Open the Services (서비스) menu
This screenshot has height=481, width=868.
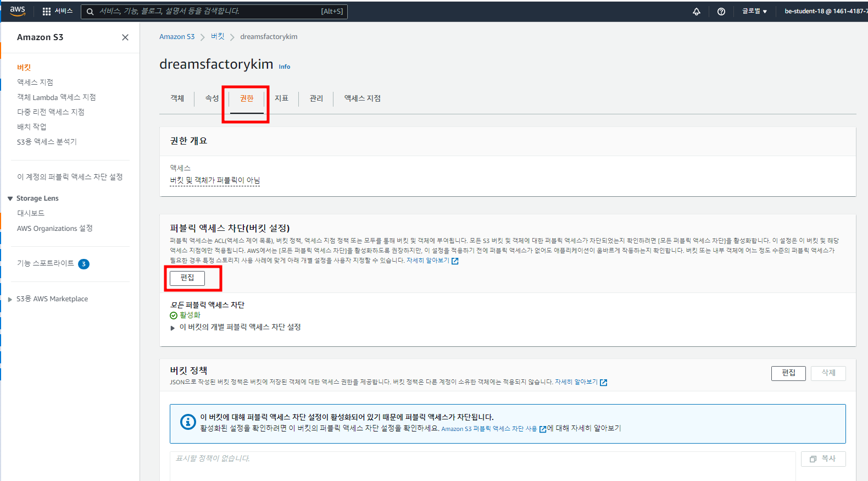58,11
